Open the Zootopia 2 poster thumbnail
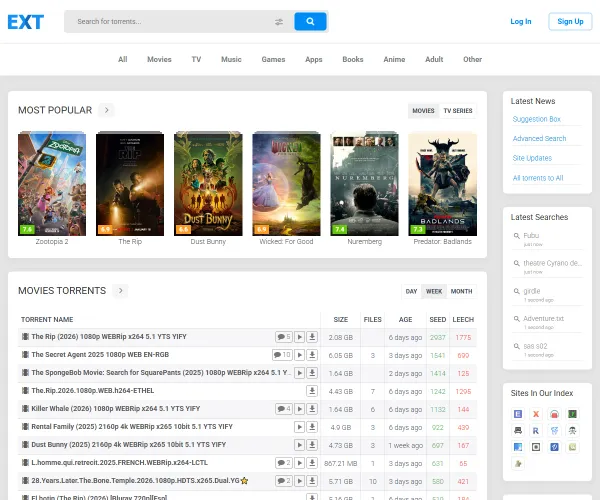The image size is (600, 500). coord(52,184)
